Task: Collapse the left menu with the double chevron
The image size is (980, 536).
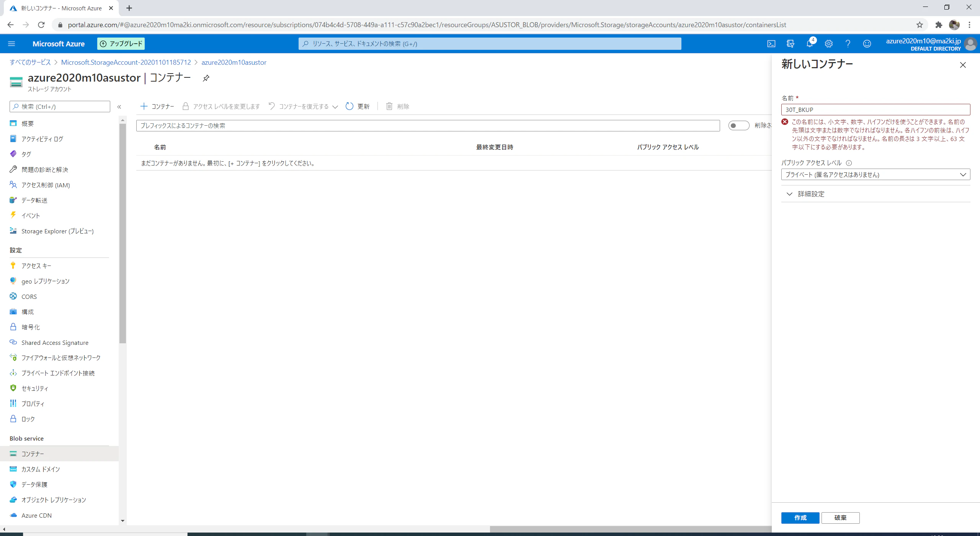Action: coord(119,107)
